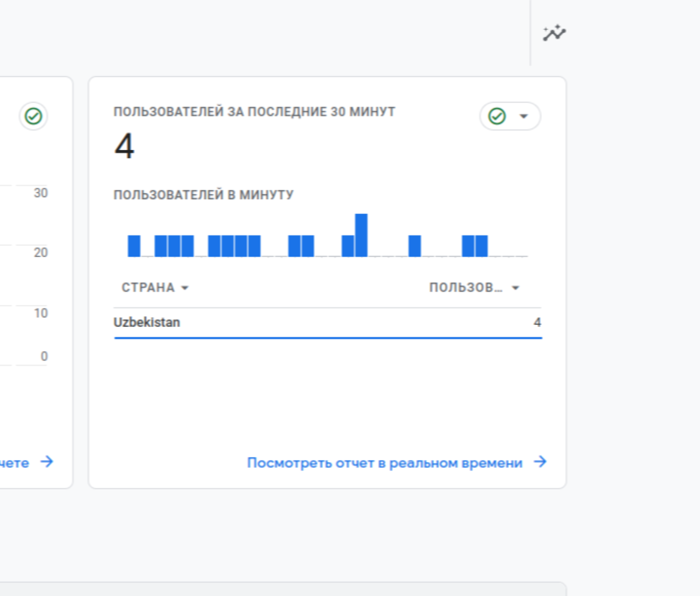
Task: Click the large user count 4
Action: click(x=124, y=146)
